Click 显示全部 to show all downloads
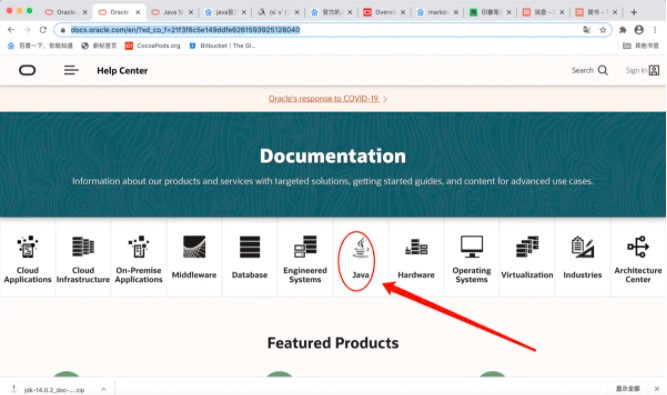This screenshot has height=395, width=667. pyautogui.click(x=628, y=389)
